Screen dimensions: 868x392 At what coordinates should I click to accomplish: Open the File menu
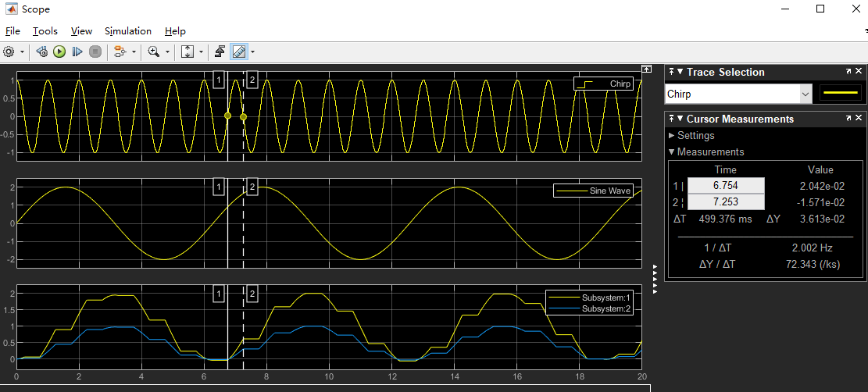[x=13, y=31]
